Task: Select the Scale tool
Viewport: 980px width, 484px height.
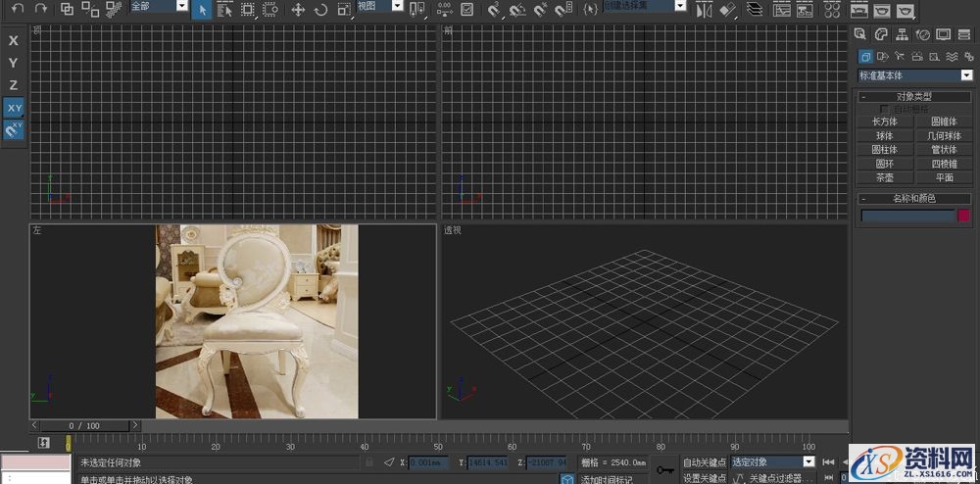Action: (x=344, y=10)
